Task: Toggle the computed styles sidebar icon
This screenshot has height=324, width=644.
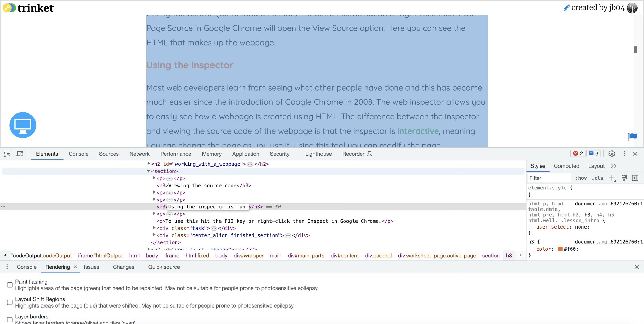Action: click(635, 178)
